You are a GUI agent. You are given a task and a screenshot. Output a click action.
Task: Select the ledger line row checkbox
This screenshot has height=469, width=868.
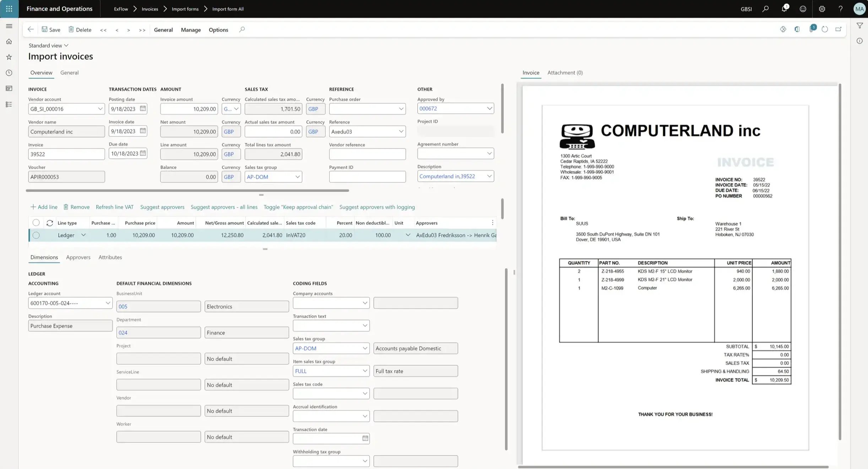pyautogui.click(x=36, y=235)
